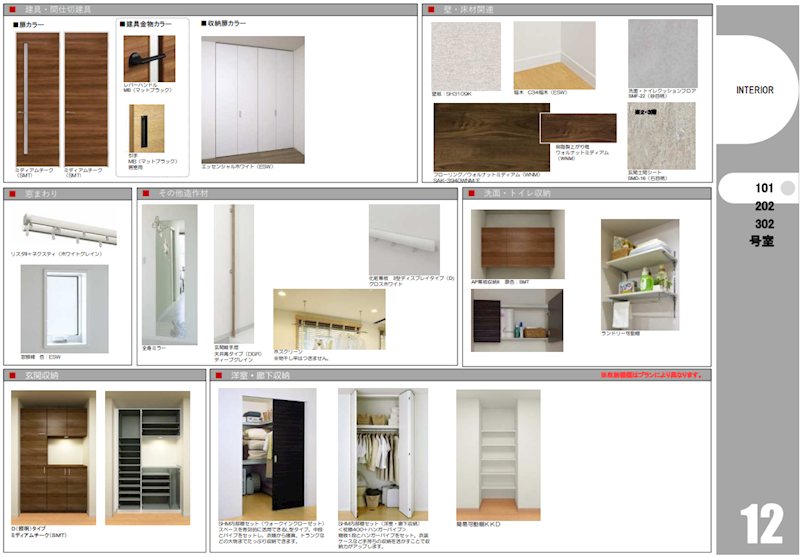Screen dimensions: 800x557
Task: Click the white curtain rail image
Action: point(63,229)
